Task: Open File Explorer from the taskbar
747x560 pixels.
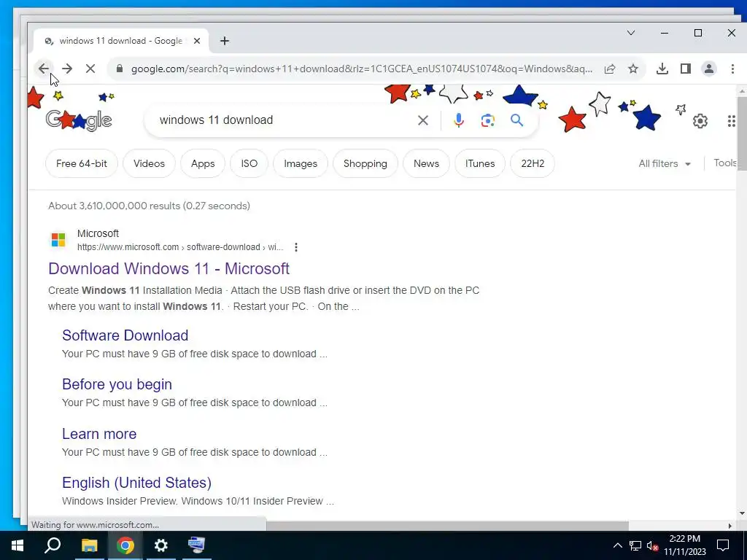Action: pyautogui.click(x=89, y=545)
